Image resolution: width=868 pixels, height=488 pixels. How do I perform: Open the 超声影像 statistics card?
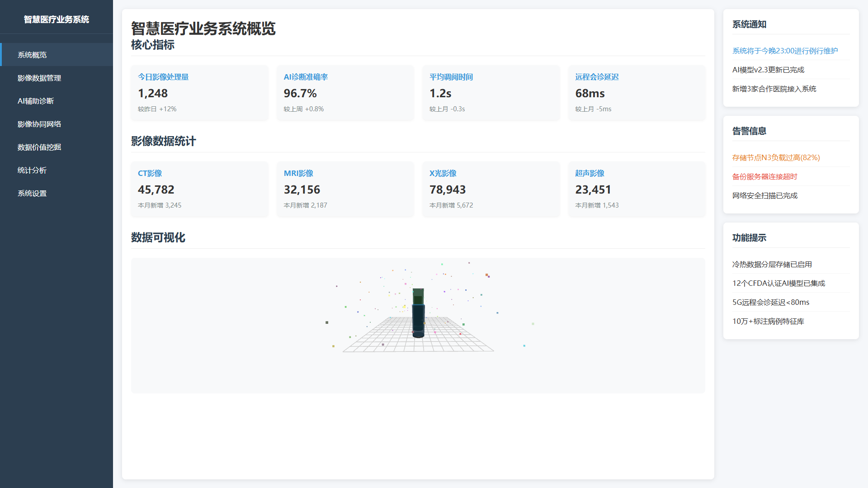[x=637, y=189]
